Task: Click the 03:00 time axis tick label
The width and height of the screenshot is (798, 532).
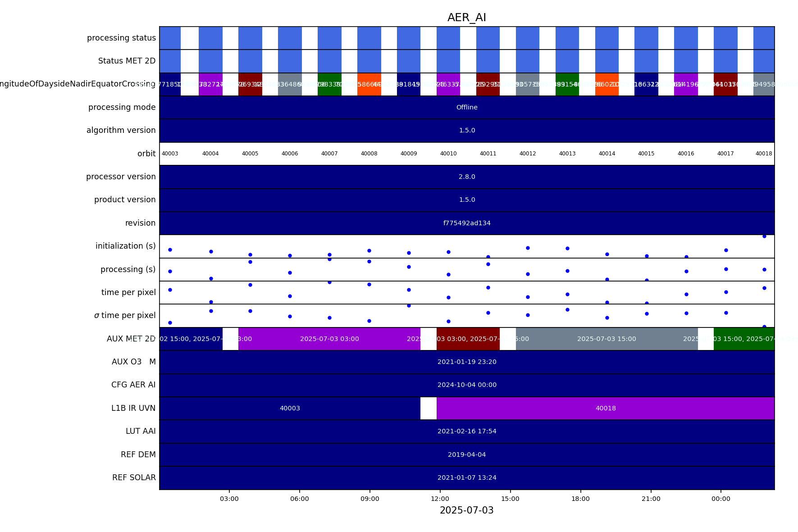Action: 229,499
